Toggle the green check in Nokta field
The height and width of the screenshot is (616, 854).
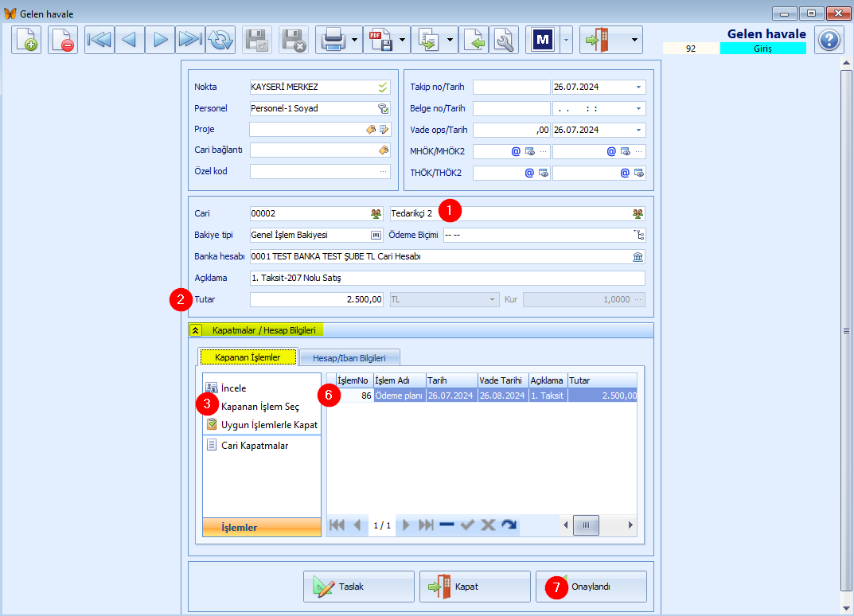(x=383, y=87)
